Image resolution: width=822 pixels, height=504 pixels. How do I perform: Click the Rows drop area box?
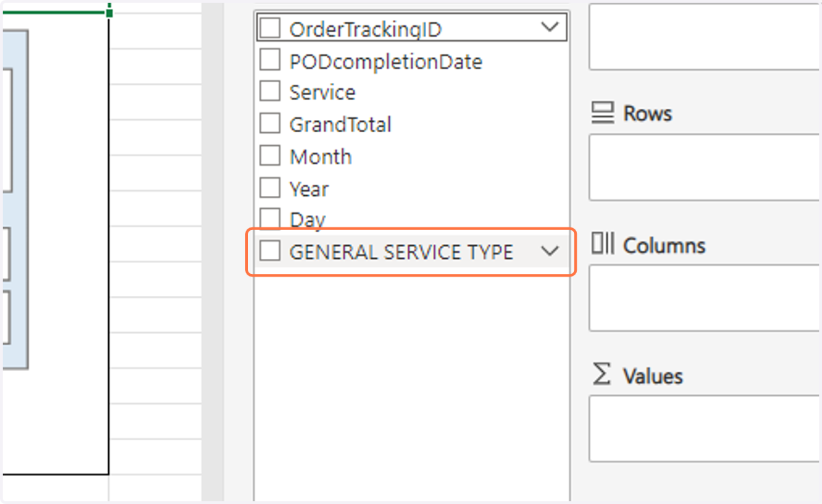click(705, 168)
